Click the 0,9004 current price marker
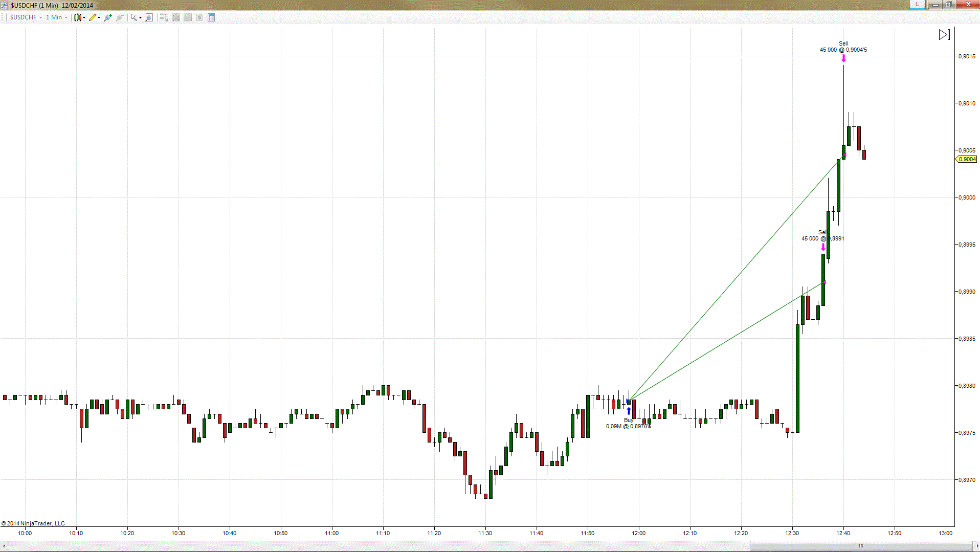The height and width of the screenshot is (552, 980). pos(967,159)
